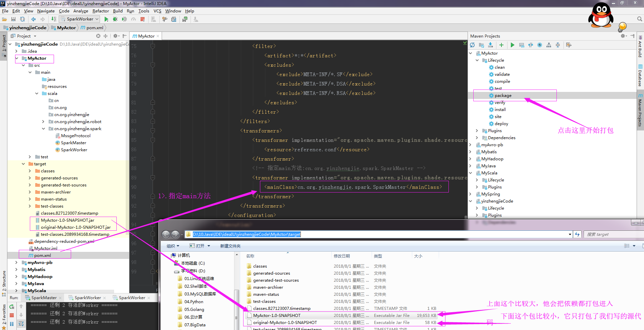The image size is (644, 330).
Task: Open the 组织 menu in Explorer
Action: (173, 246)
